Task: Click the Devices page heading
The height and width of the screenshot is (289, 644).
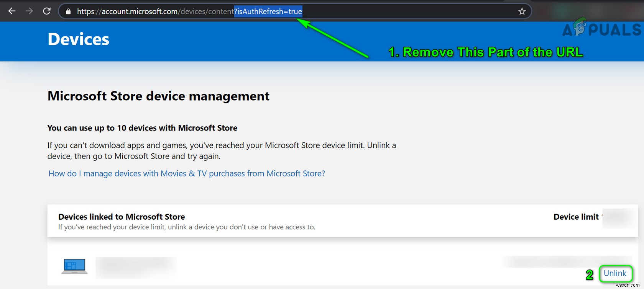Action: click(79, 39)
